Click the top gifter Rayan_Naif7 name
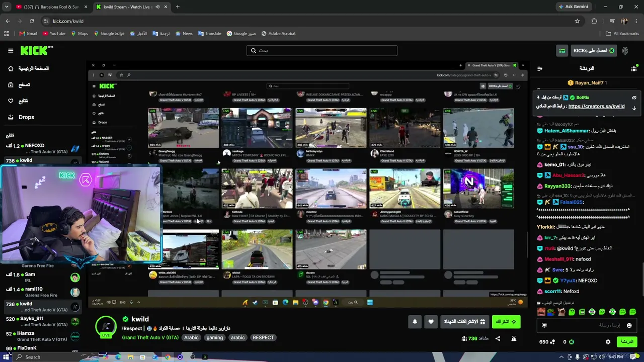This screenshot has width=644, height=362. tap(589, 83)
